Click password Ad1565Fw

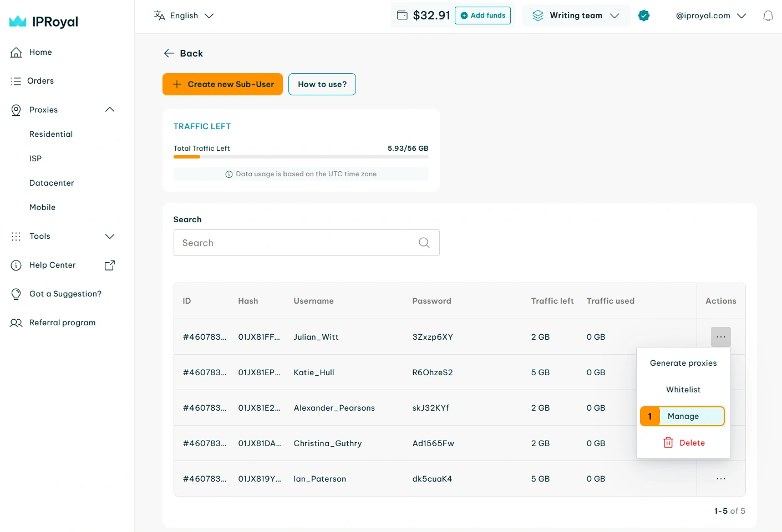(433, 443)
